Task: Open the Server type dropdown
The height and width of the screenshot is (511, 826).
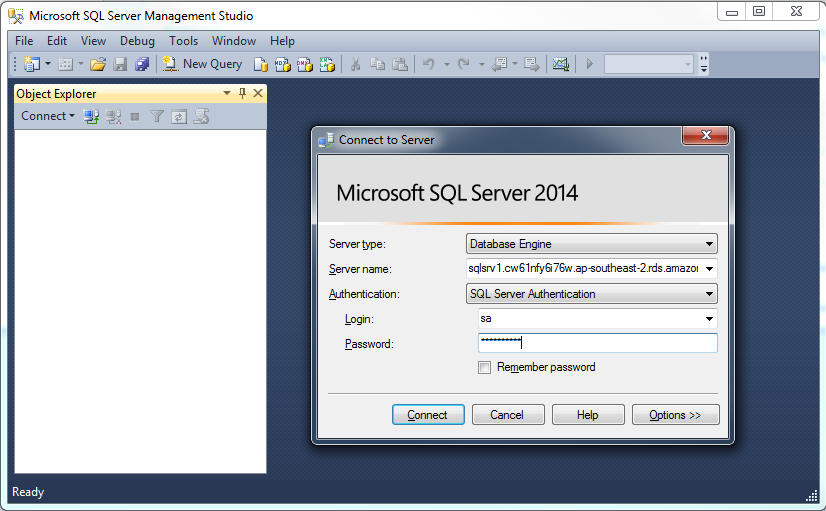Action: point(592,244)
